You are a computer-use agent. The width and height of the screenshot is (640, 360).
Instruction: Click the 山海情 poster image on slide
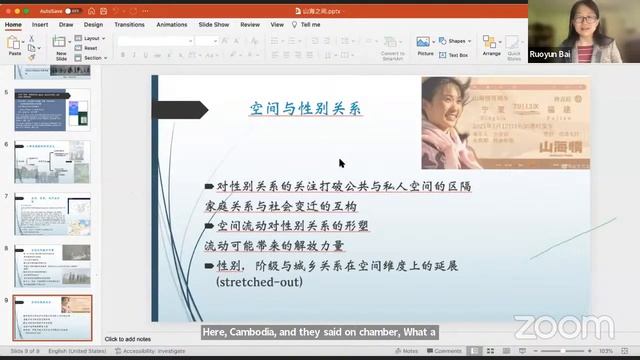506,123
